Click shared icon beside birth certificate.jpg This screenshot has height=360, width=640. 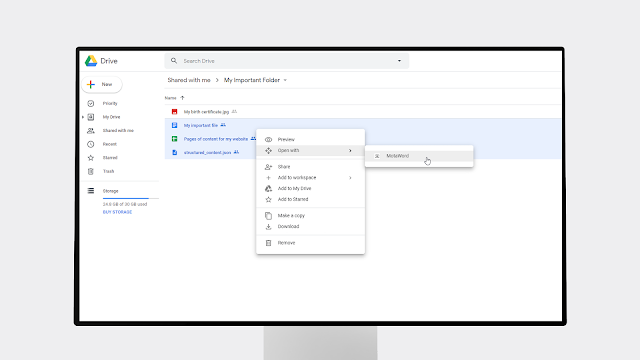point(234,111)
